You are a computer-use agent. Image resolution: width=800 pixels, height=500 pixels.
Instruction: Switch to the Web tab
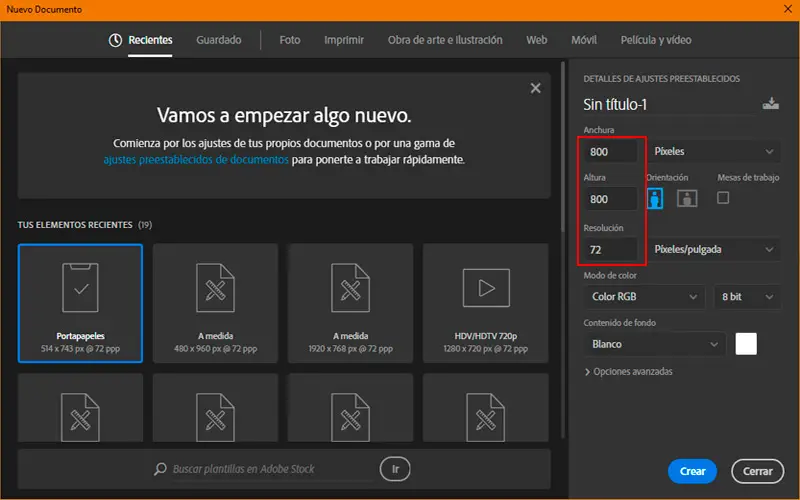(537, 40)
